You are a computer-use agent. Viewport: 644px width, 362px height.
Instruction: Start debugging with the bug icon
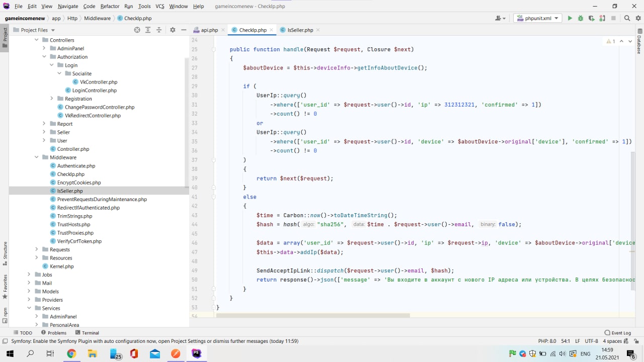point(581,18)
